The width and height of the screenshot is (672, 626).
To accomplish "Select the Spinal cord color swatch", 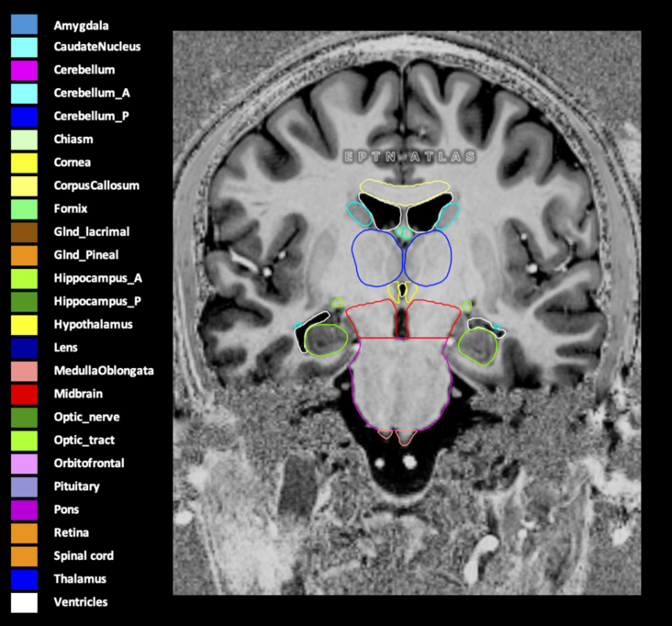I will coord(24,556).
